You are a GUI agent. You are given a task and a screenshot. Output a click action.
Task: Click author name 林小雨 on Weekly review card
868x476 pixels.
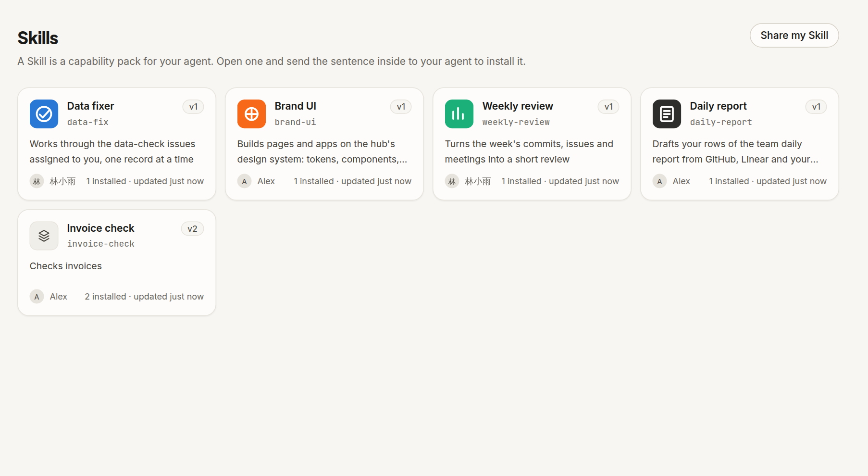pyautogui.click(x=478, y=181)
